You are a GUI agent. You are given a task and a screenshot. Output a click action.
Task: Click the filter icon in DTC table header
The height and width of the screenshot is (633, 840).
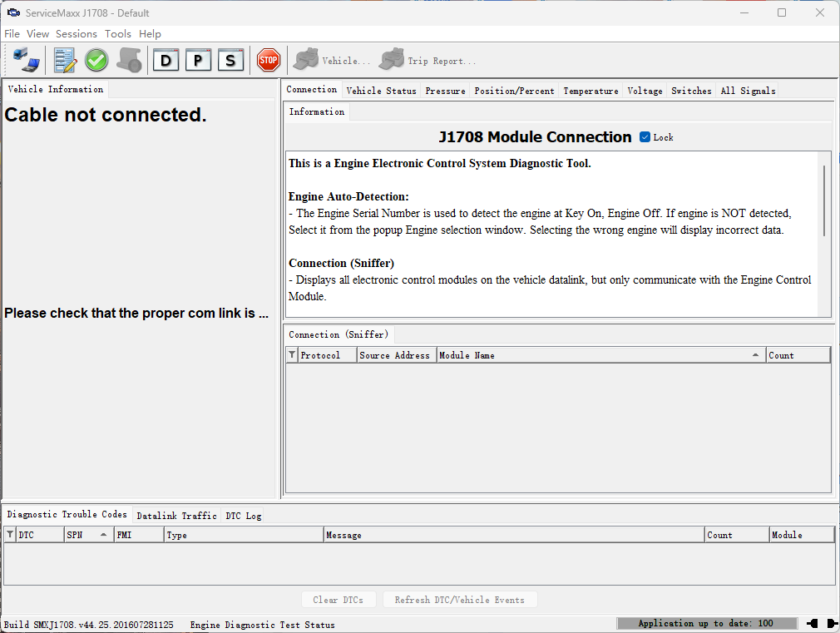(10, 535)
